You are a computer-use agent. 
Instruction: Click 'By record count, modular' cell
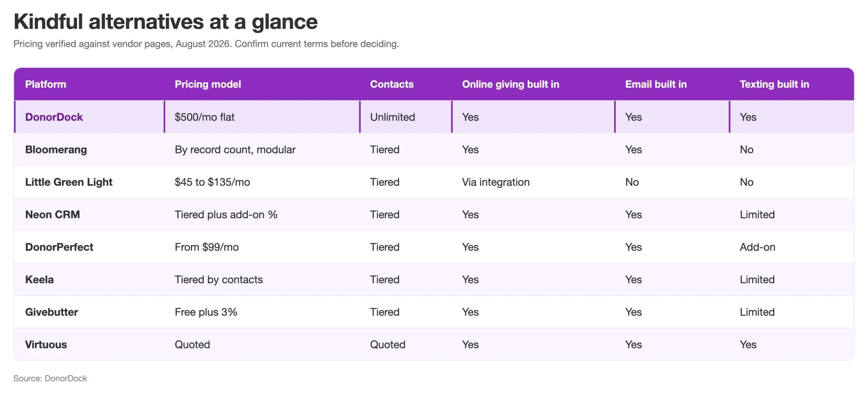coord(235,149)
